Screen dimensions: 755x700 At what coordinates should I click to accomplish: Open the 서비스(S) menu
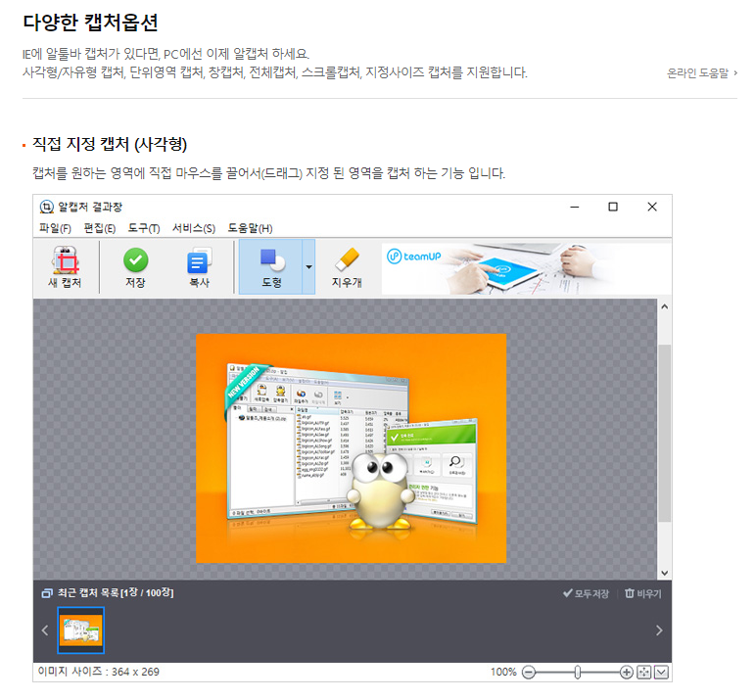tap(194, 228)
